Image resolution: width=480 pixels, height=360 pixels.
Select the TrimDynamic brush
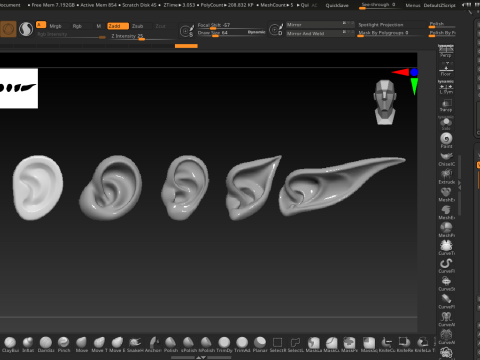click(224, 344)
